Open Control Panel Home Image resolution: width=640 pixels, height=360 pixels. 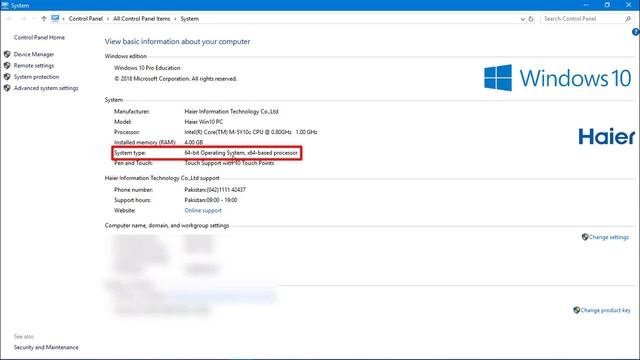(39, 38)
